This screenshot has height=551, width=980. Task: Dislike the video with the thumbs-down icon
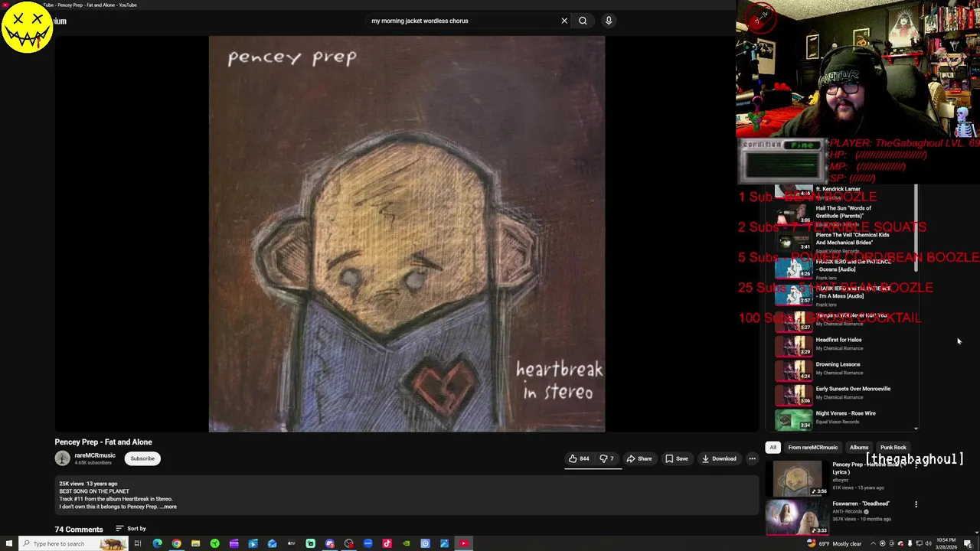[606, 458]
